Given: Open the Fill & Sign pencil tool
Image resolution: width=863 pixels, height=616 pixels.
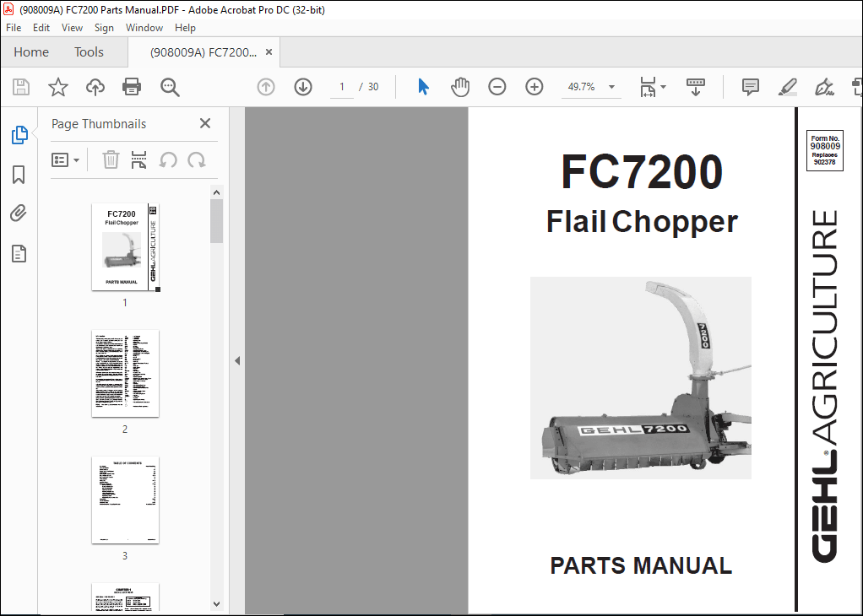Looking at the screenshot, I should 787,86.
